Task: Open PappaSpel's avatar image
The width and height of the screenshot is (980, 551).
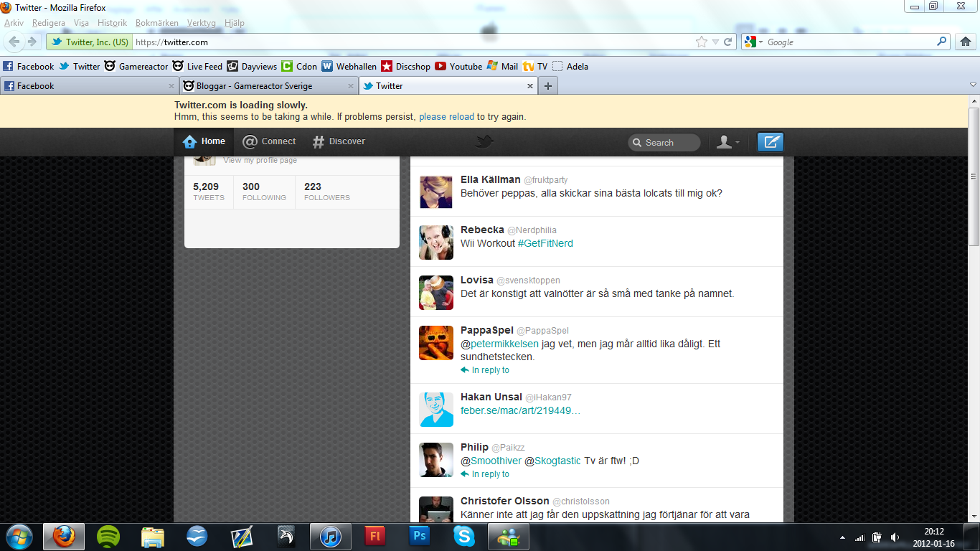Action: [x=436, y=342]
